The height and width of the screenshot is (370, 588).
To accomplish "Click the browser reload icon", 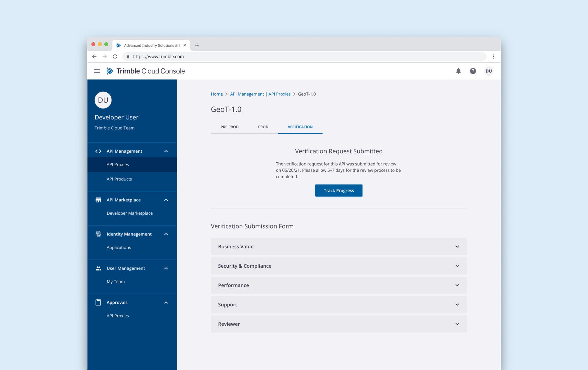I will click(115, 57).
